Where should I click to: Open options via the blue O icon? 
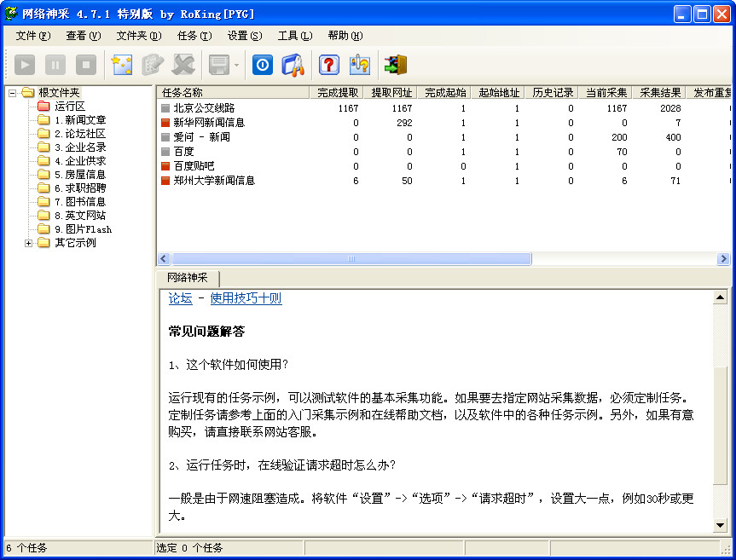point(262,64)
